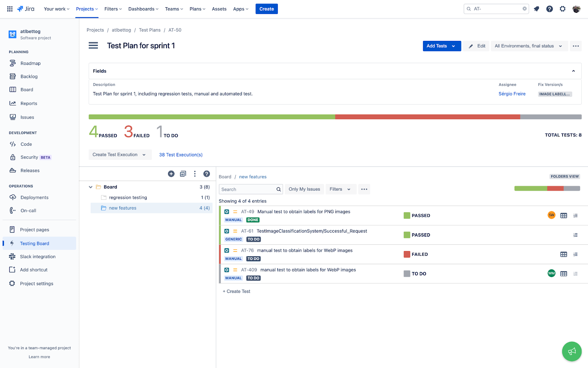Create a new test folder with the plus icon

pos(171,173)
